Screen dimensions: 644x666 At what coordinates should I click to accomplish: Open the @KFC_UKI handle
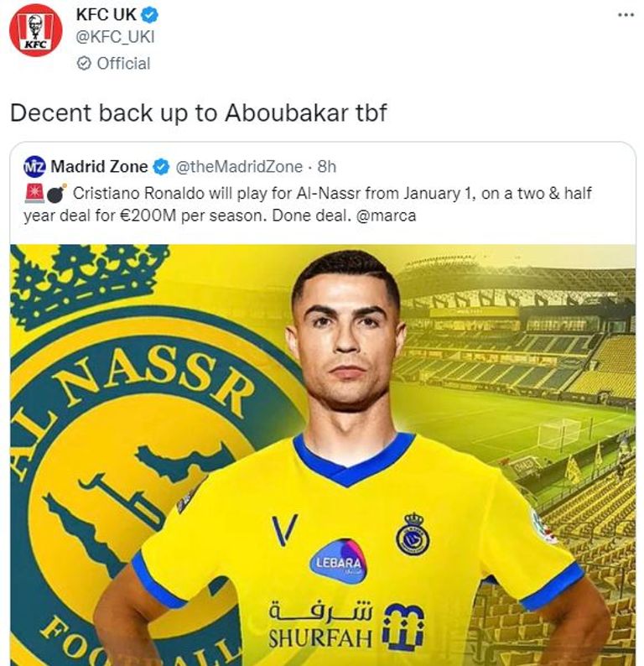115,38
